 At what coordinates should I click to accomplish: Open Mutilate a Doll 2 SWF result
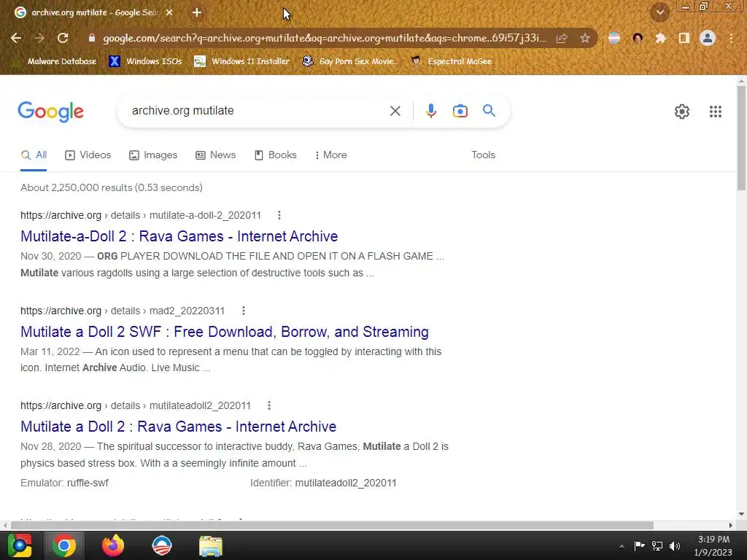pyautogui.click(x=225, y=332)
